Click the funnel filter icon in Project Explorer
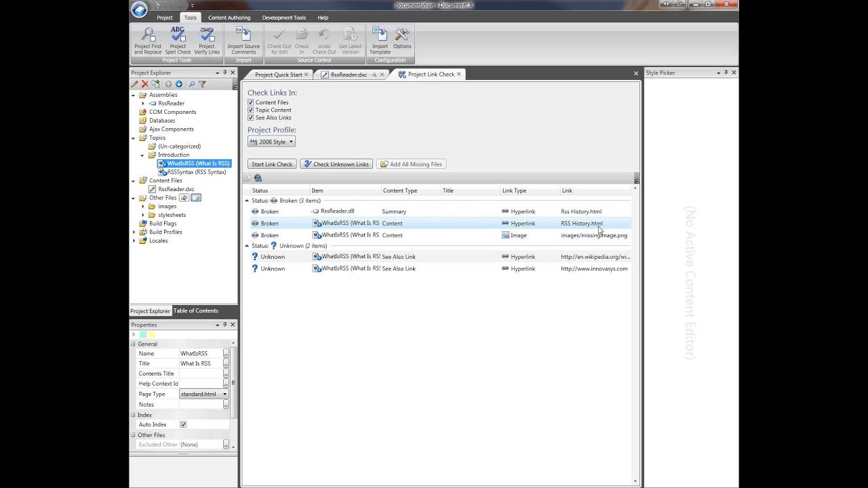Viewport: 868px width, 488px height. click(x=202, y=84)
